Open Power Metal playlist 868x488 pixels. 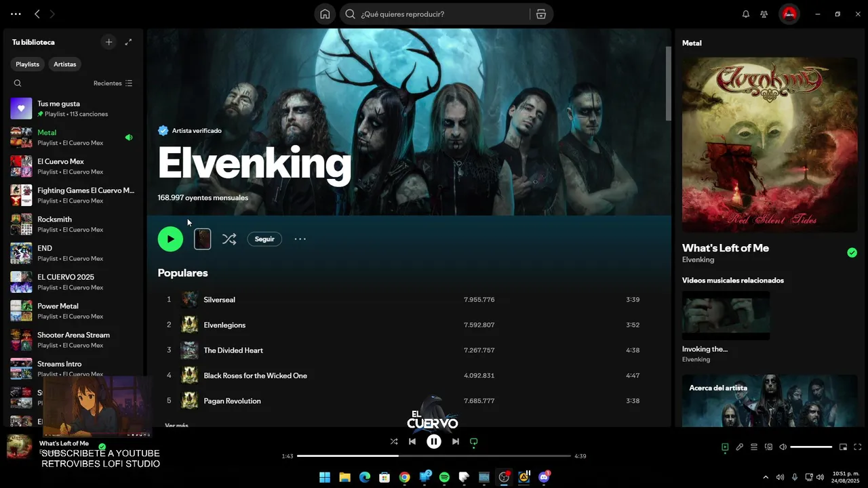coord(73,311)
